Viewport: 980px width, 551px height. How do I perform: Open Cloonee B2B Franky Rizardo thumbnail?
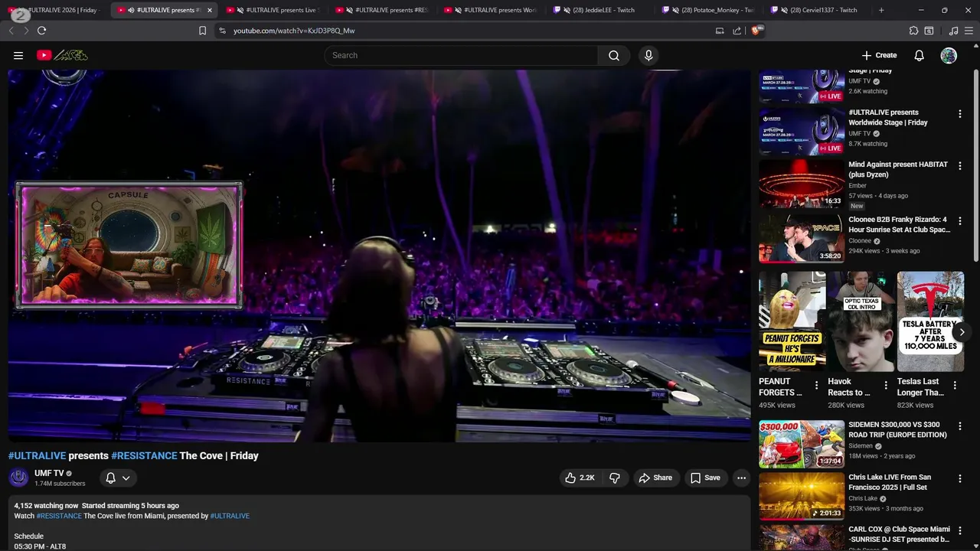(802, 239)
